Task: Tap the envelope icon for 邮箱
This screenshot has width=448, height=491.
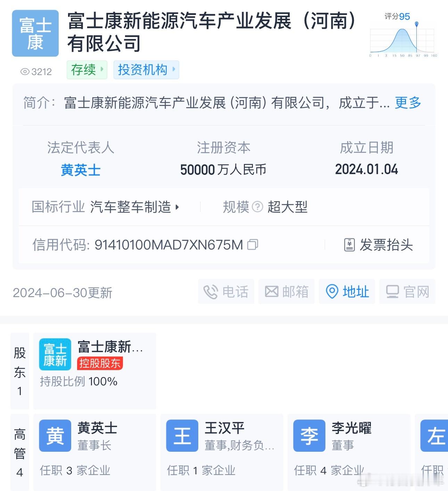Action: point(272,292)
